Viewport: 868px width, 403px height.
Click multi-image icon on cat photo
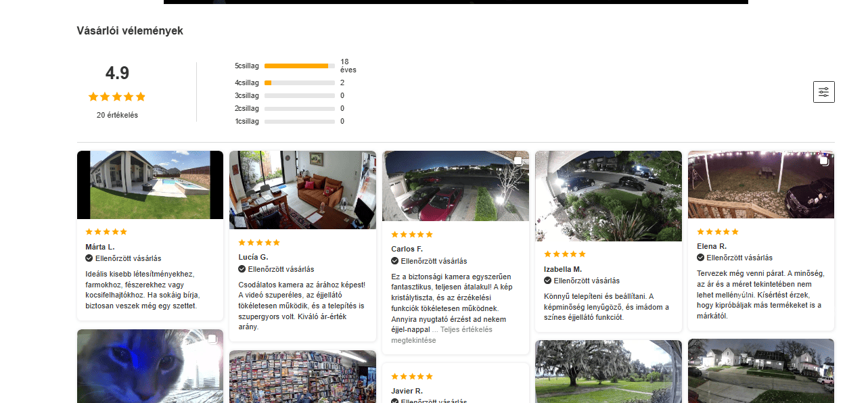(212, 339)
